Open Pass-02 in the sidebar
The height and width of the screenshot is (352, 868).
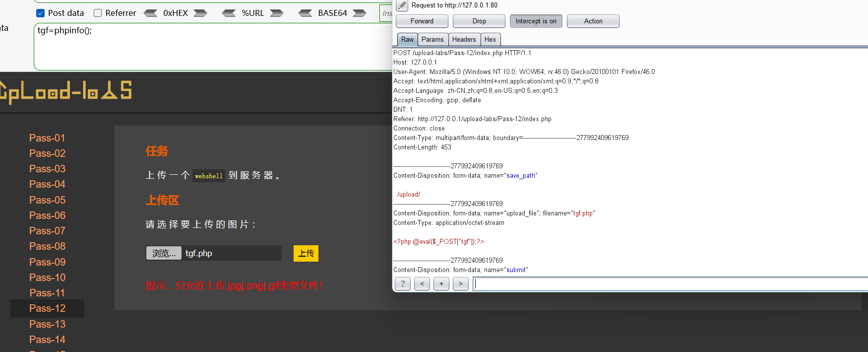click(x=47, y=153)
